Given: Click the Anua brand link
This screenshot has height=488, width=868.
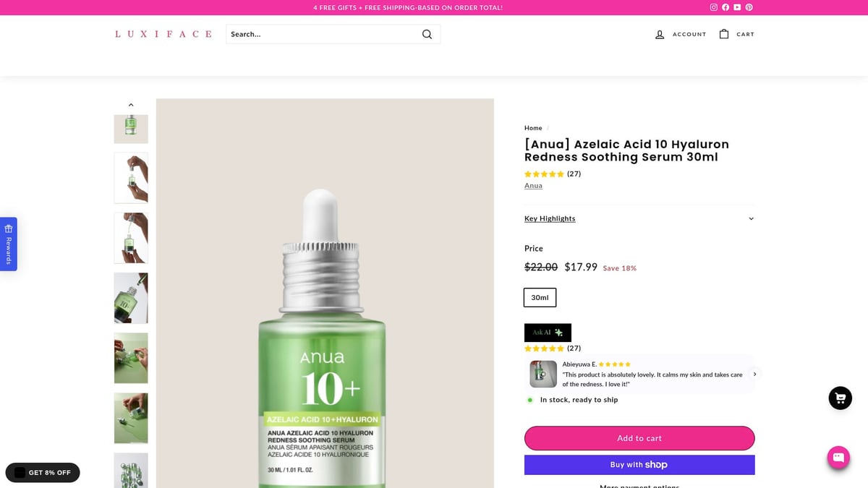Looking at the screenshot, I should tap(533, 185).
